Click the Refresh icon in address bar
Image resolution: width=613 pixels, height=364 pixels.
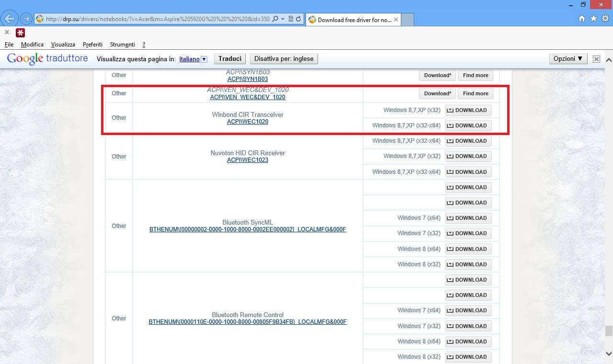point(298,19)
